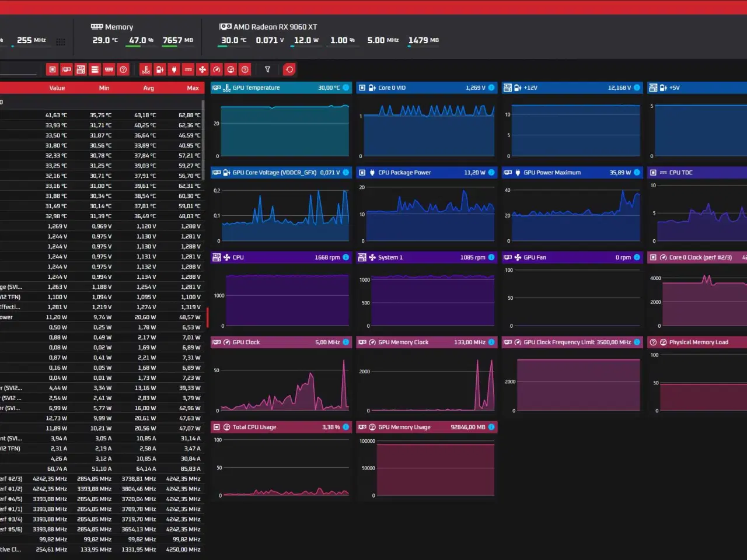Click the +5V graph header
The height and width of the screenshot is (560, 747).
697,87
